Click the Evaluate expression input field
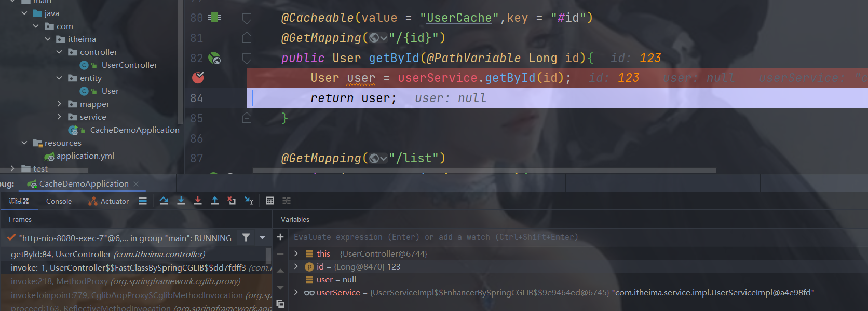Image resolution: width=868 pixels, height=311 pixels. point(436,237)
